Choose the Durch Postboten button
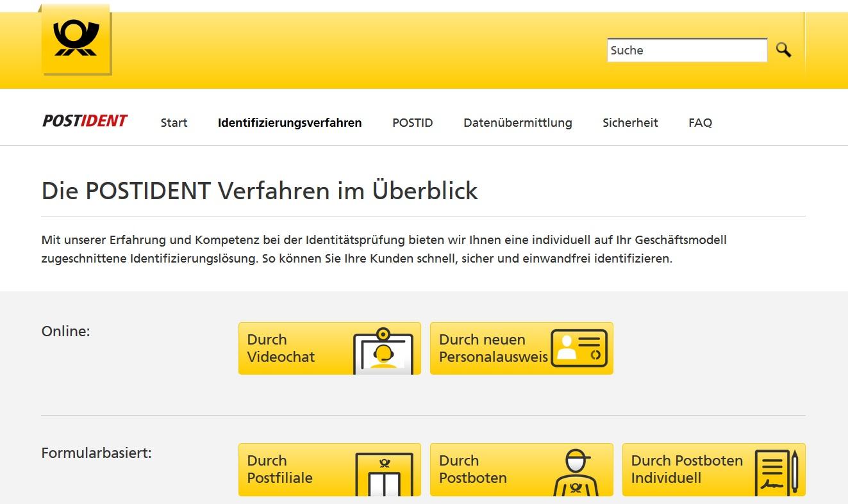The image size is (848, 504). pyautogui.click(x=522, y=469)
